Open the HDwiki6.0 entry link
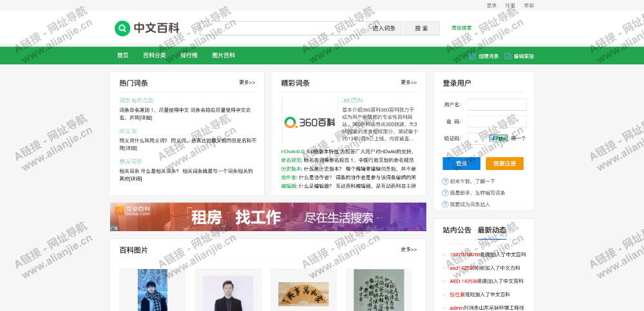This screenshot has width=644, height=311. [x=293, y=151]
